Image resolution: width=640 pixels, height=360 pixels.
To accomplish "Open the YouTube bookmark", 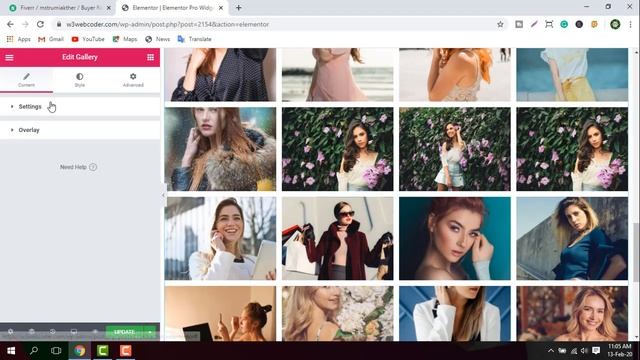I will pyautogui.click(x=88, y=39).
